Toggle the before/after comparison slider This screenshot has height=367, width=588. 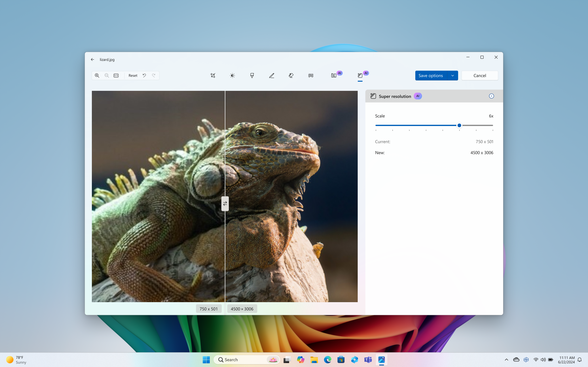[x=225, y=203]
